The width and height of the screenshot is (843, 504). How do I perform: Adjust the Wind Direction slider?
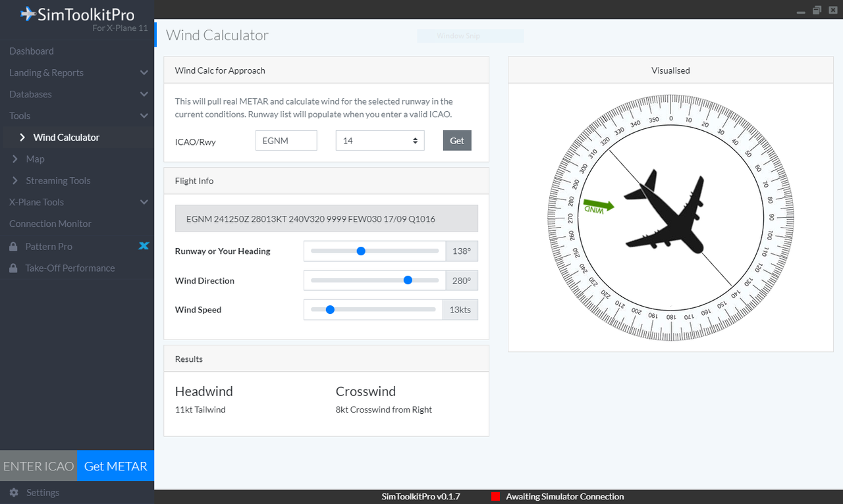tap(375, 280)
